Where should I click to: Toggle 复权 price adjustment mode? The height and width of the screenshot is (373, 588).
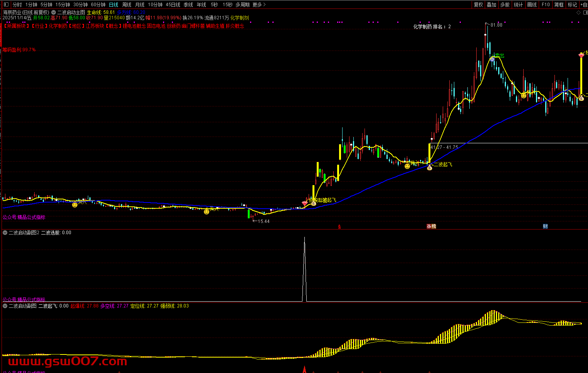click(478, 5)
